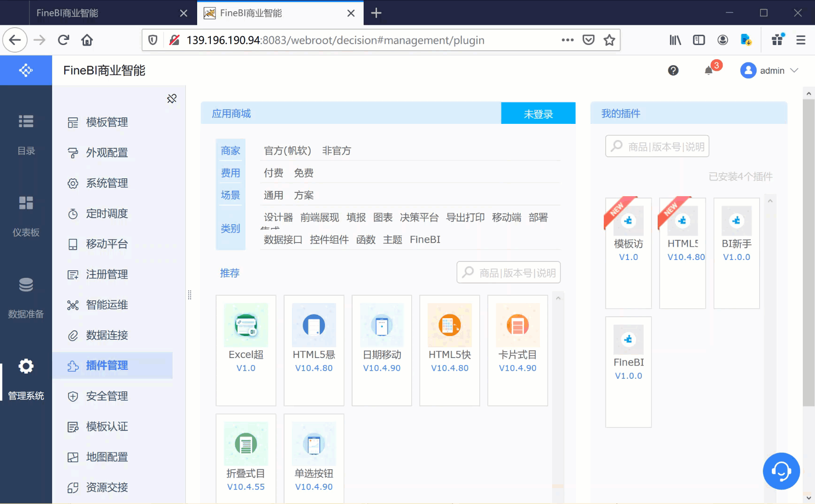The image size is (815, 504).
Task: Click the 我的插件 search field
Action: (x=657, y=146)
